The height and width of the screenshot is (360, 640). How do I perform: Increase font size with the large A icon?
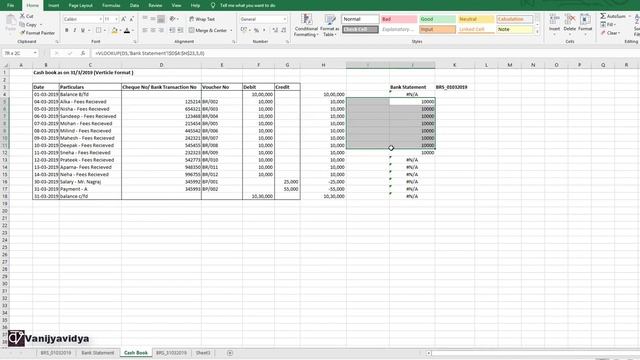tap(124, 19)
